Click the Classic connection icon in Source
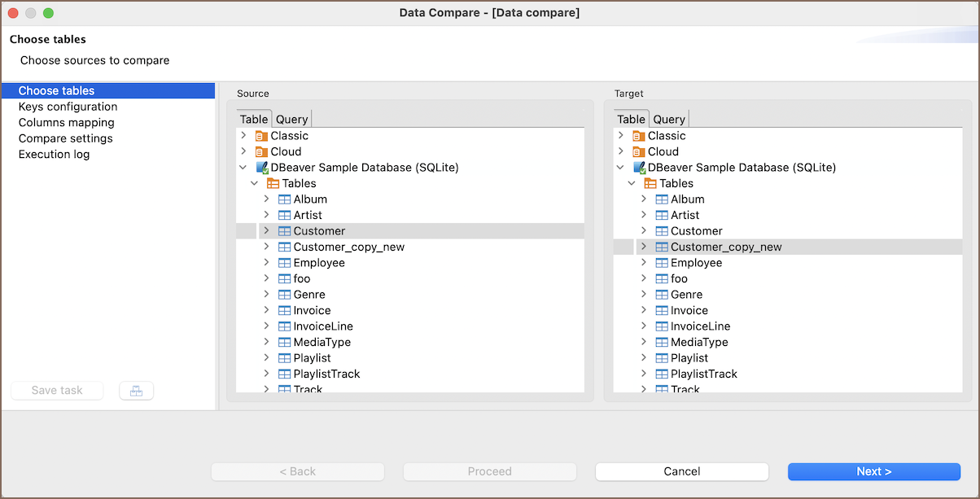The height and width of the screenshot is (499, 980). click(261, 136)
